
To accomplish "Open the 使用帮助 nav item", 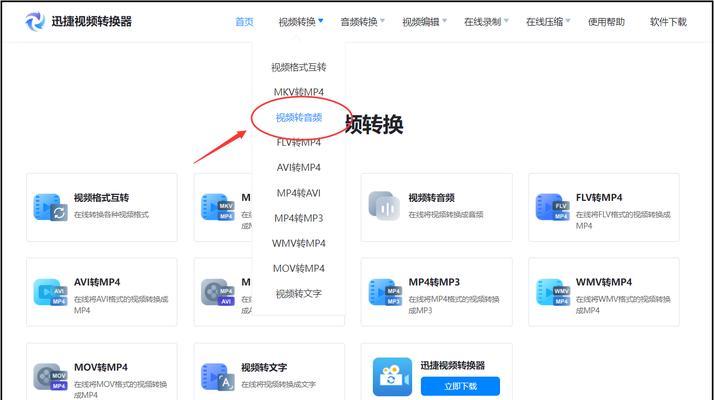I will 606,21.
